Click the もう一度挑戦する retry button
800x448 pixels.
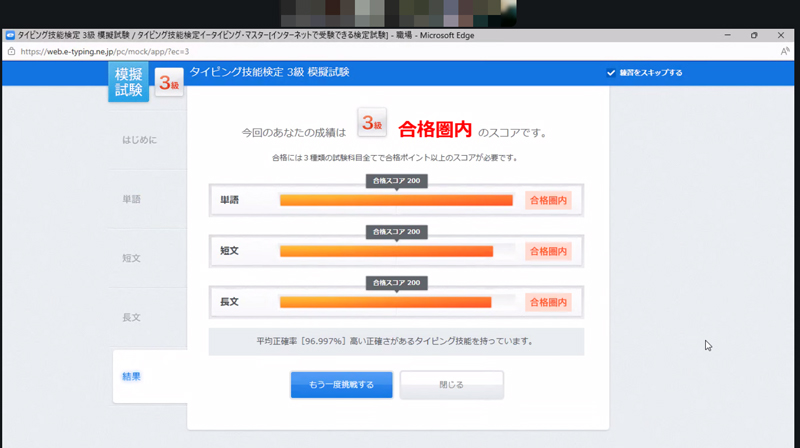(341, 385)
